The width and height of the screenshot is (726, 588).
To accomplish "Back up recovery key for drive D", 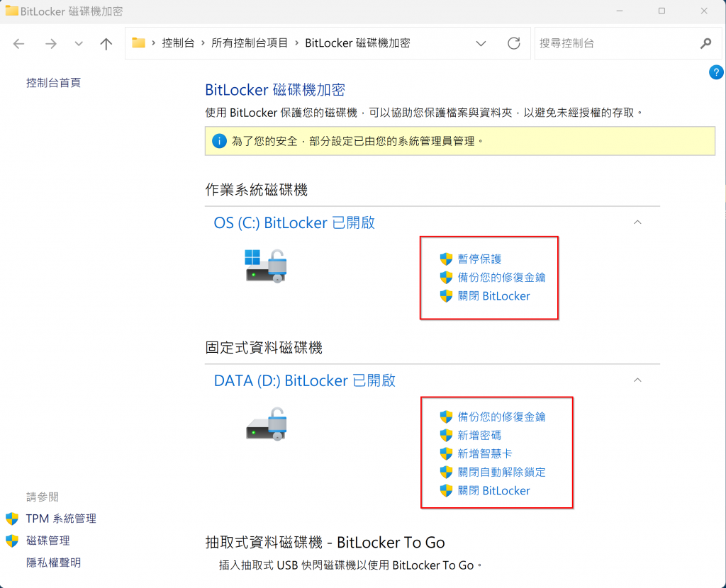I will [x=501, y=417].
